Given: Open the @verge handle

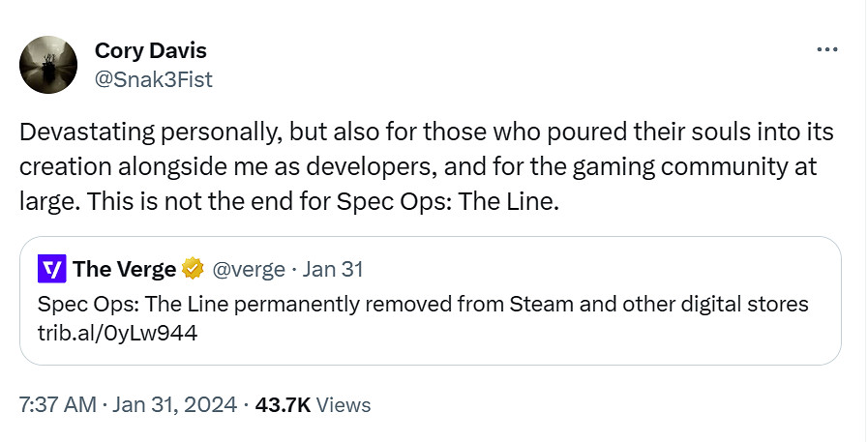Looking at the screenshot, I should tap(249, 269).
